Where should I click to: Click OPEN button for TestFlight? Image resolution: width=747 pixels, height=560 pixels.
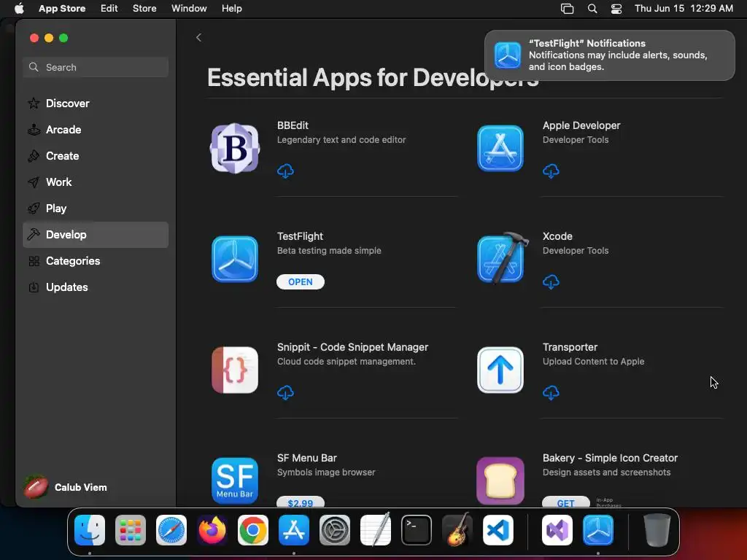pos(300,282)
